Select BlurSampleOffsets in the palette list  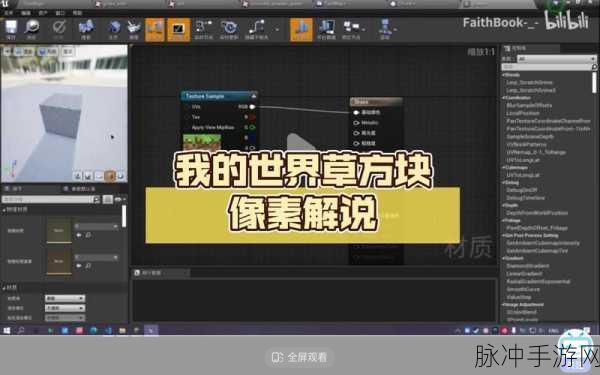(529, 105)
